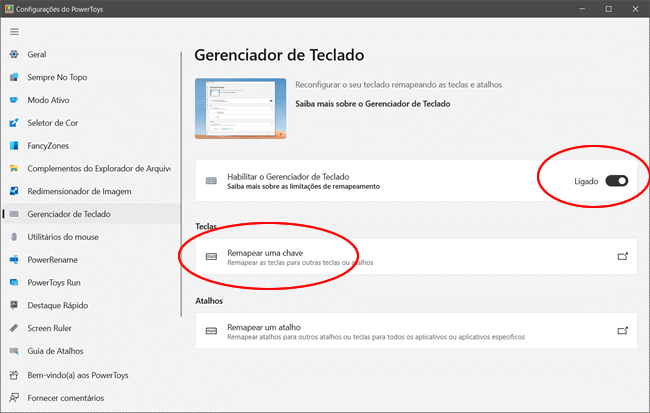Viewport: 650px width, 413px height.
Task: Open external window for Remapear uma chave
Action: click(622, 257)
